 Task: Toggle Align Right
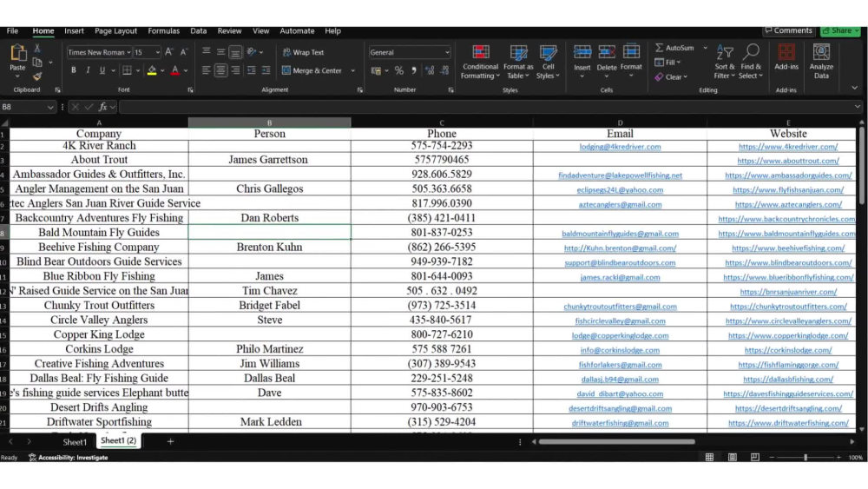coord(236,70)
